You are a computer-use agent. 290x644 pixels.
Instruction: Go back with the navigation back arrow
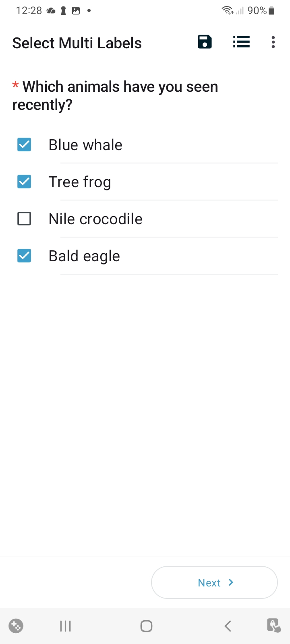pos(228,626)
